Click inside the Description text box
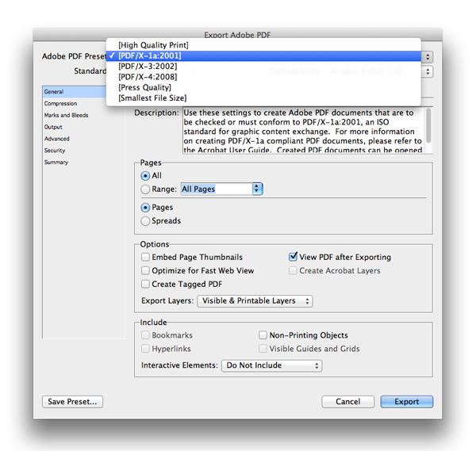The image size is (476, 451). click(x=304, y=131)
